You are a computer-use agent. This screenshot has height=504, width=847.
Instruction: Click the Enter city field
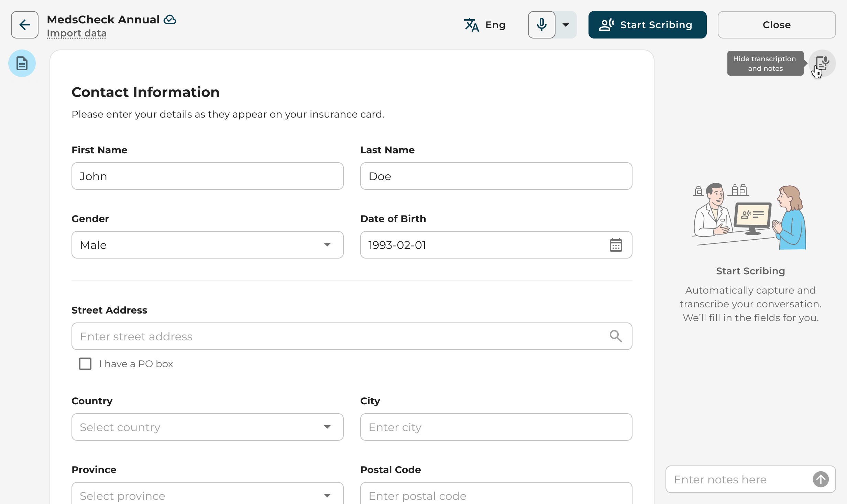point(496,427)
